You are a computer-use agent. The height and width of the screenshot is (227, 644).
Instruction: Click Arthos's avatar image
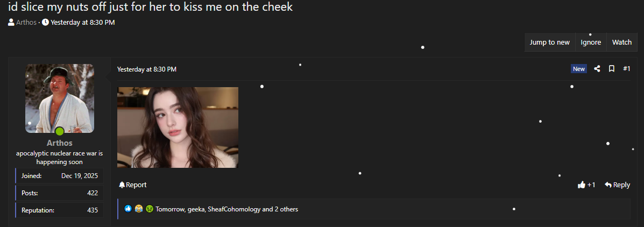coord(60,98)
